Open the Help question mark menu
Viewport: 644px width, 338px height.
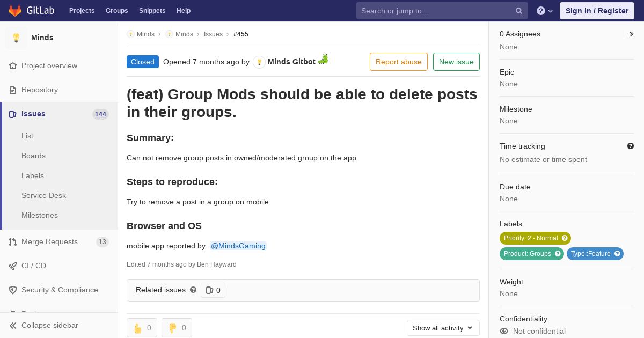[545, 11]
